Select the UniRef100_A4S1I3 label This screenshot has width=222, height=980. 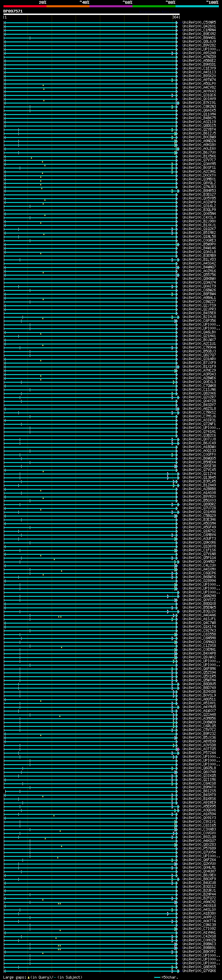click(199, 72)
